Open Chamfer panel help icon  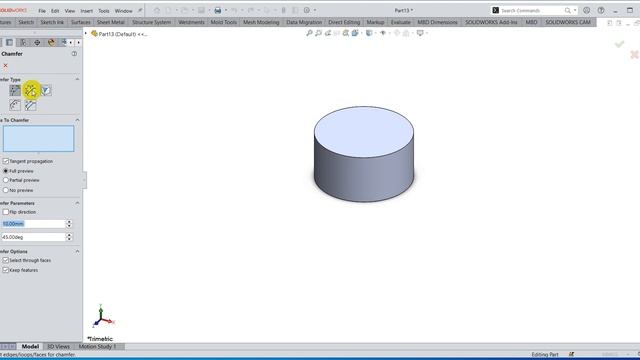pyautogui.click(x=74, y=53)
